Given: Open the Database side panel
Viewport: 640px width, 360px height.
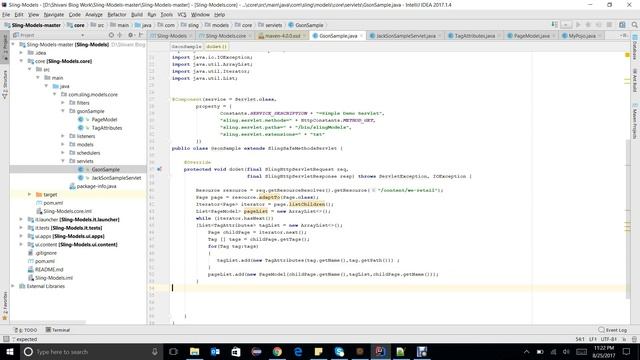Looking at the screenshot, I should 635,47.
